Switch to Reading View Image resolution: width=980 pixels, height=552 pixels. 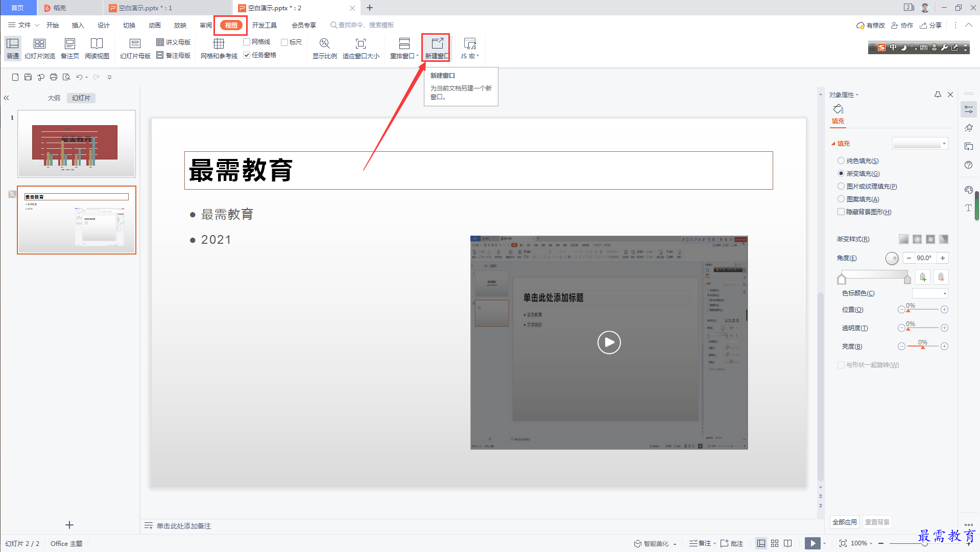click(97, 48)
